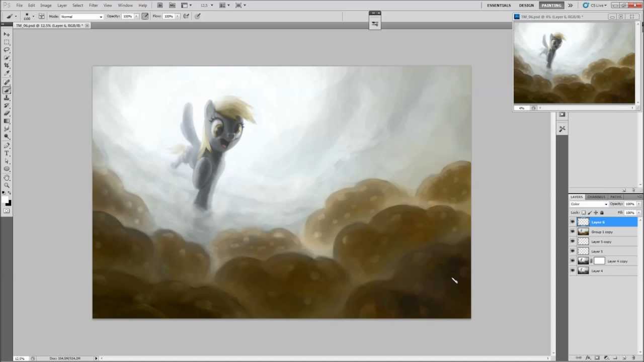Activate the Hand tool

7,177
